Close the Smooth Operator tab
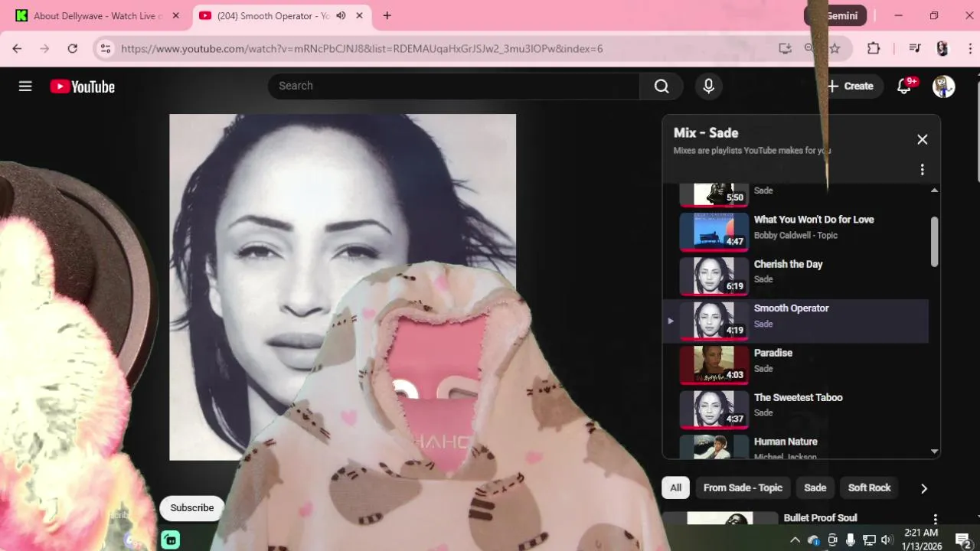Screen dimensions: 980x551 point(359,15)
